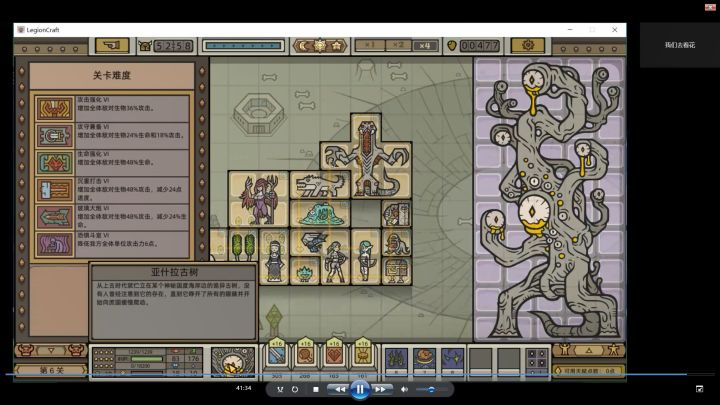Click the giant eyeball tree boss
720x405 pixels.
551,200
